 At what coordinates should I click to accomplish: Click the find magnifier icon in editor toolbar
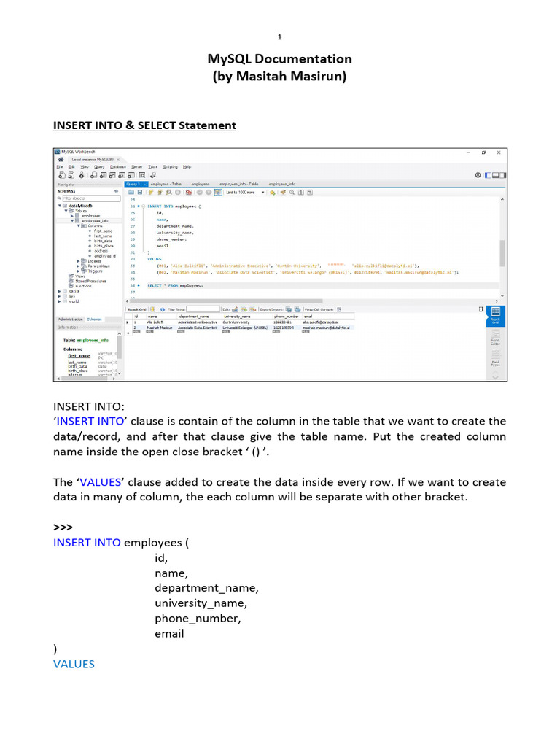click(292, 193)
